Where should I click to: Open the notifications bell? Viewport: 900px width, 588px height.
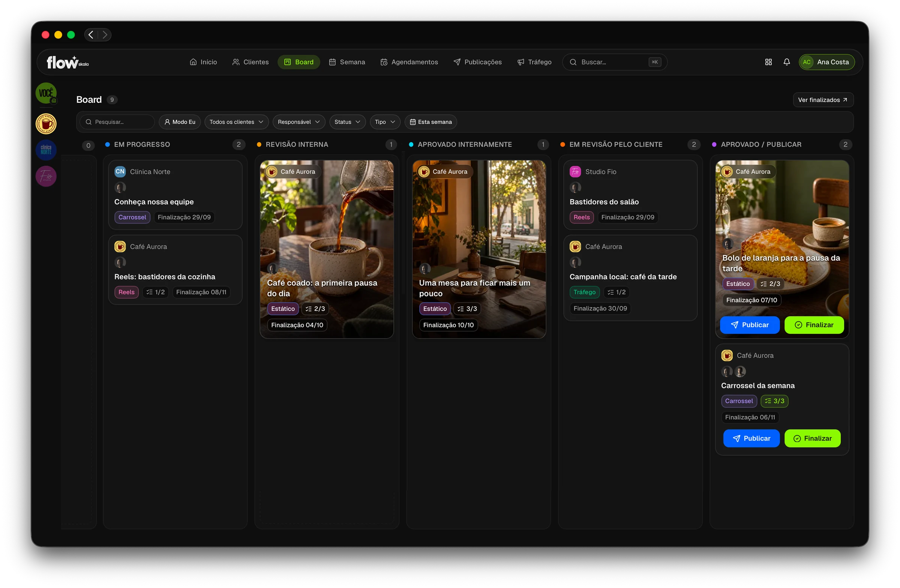[x=786, y=62]
